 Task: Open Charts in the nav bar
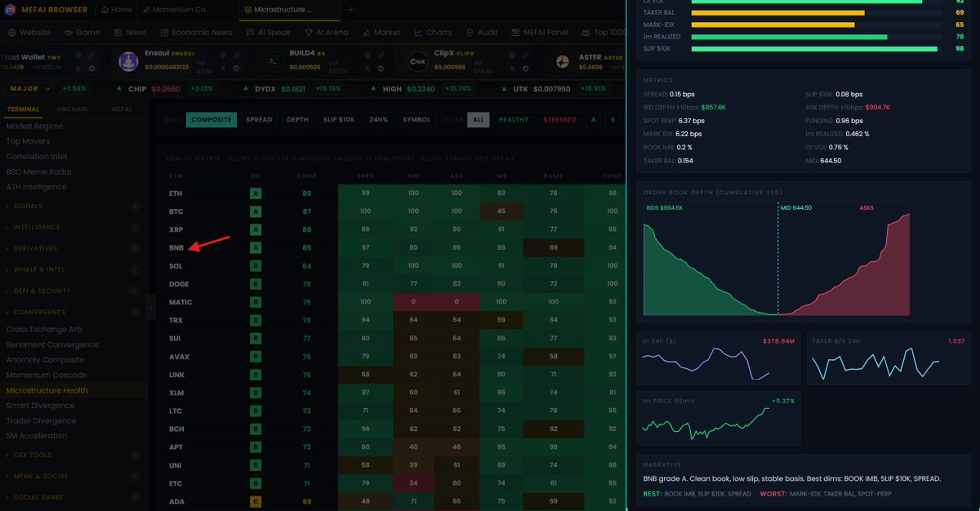[433, 33]
